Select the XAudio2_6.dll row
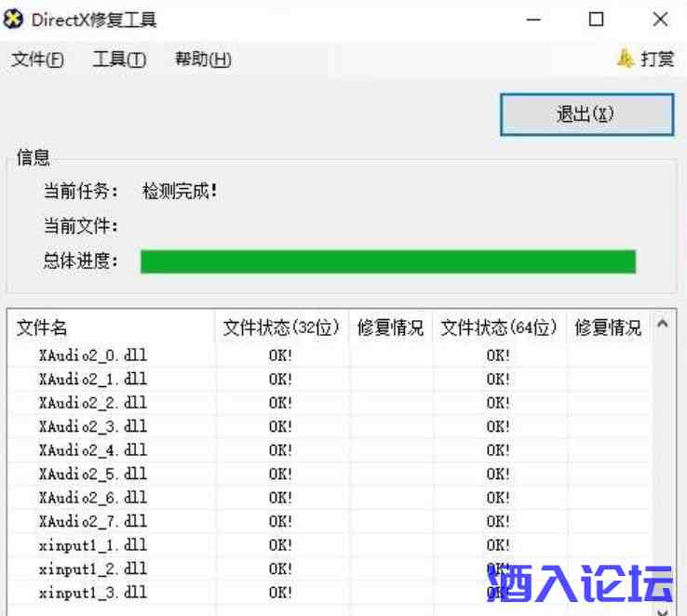Image resolution: width=687 pixels, height=616 pixels. [329, 497]
